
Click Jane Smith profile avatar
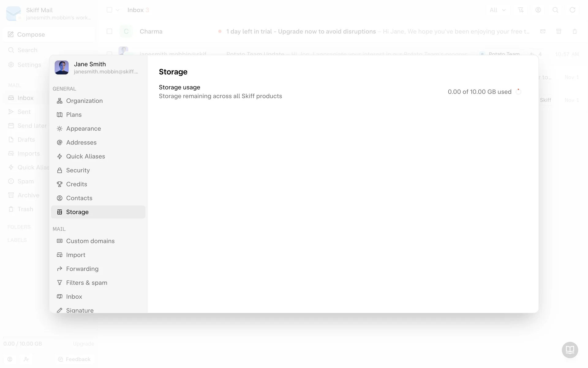[62, 67]
